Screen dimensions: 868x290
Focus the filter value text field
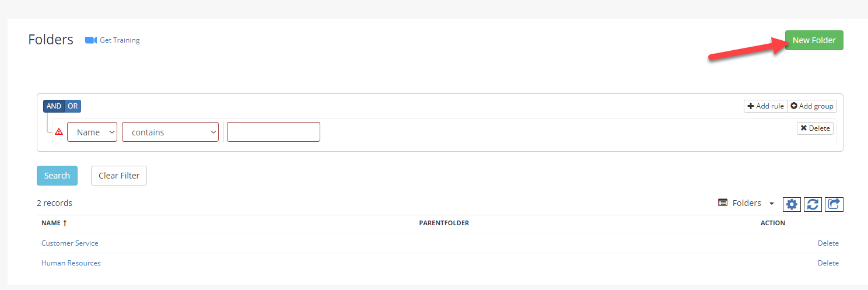click(x=274, y=132)
